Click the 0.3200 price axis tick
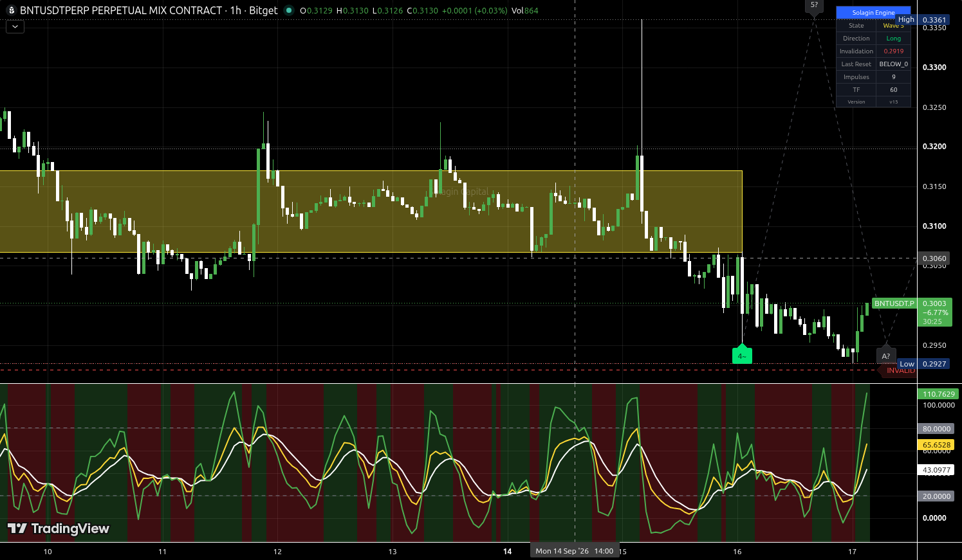This screenshot has height=560, width=962. (934, 147)
